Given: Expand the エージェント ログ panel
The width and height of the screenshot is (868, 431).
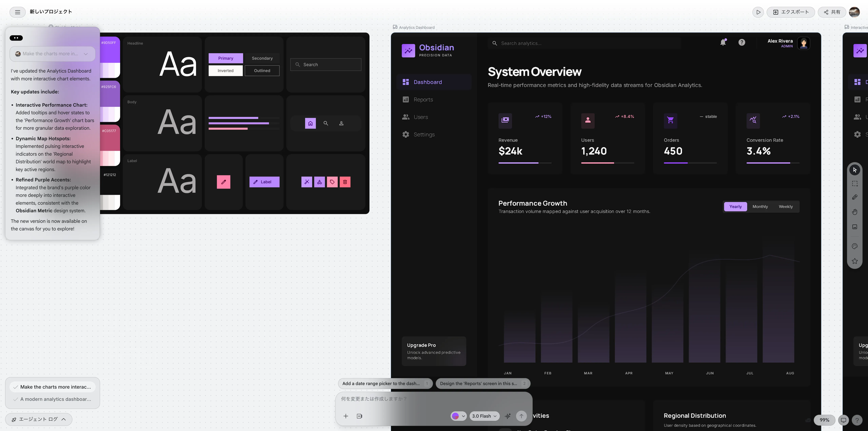Looking at the screenshot, I should coord(38,419).
